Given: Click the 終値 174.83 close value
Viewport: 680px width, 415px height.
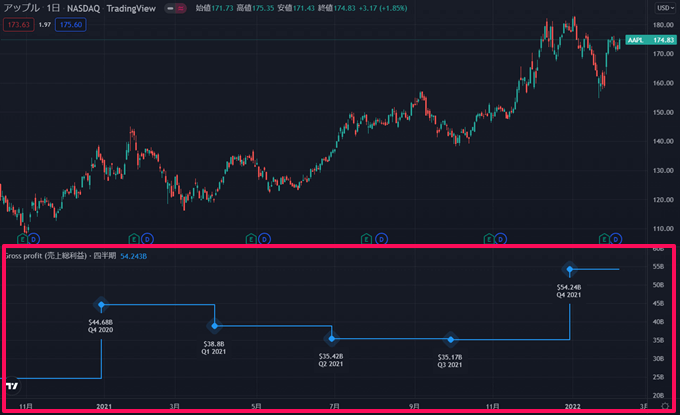Looking at the screenshot, I should [336, 8].
